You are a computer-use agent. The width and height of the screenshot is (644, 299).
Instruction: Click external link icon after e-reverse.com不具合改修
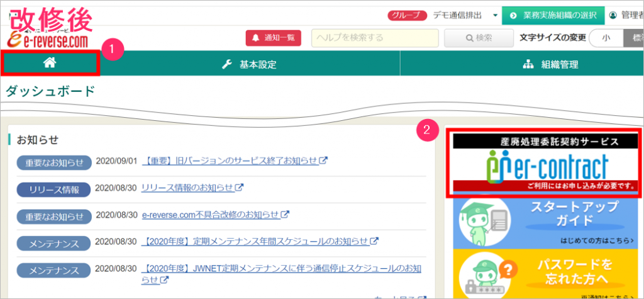pos(285,215)
